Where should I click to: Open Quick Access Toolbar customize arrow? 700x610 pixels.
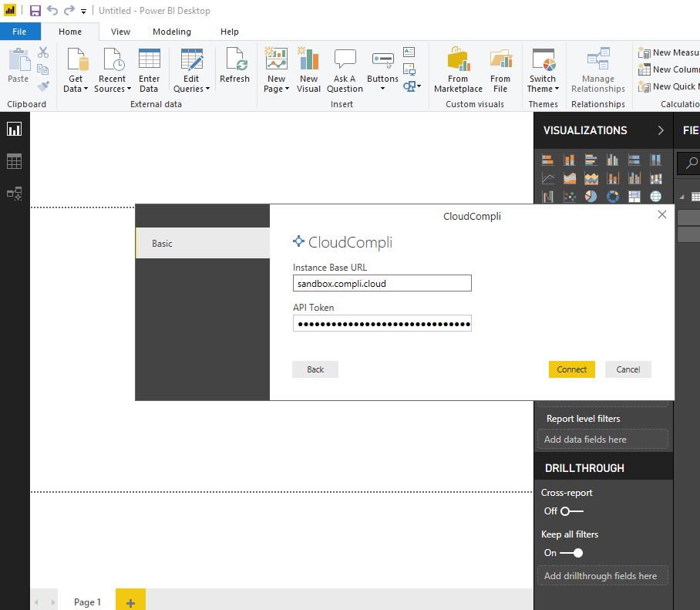pyautogui.click(x=83, y=12)
